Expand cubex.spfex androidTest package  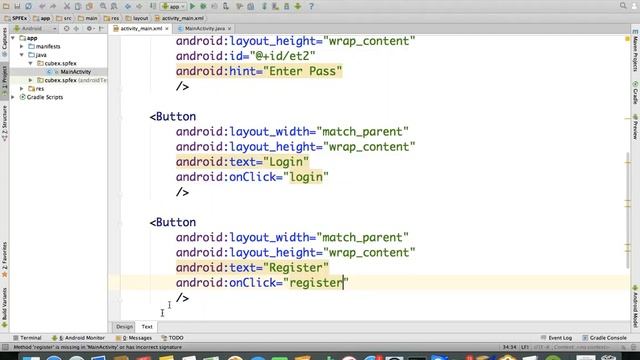[x=31, y=80]
